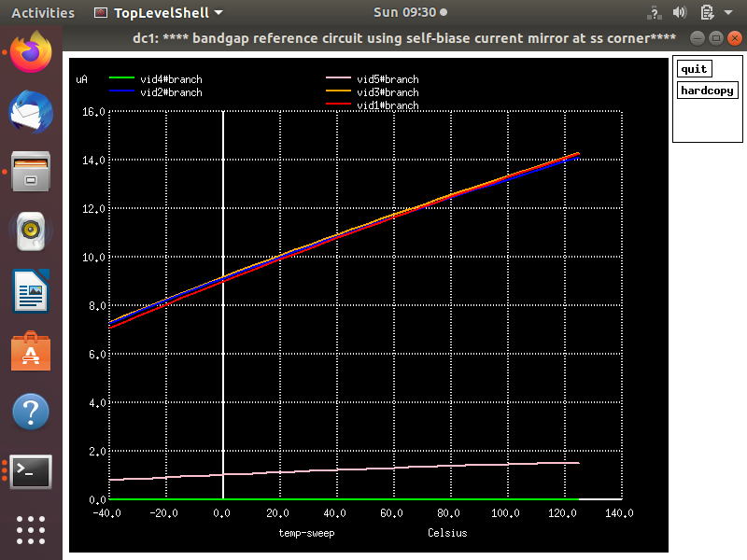Mute the system volume
This screenshot has height=560, width=747.
(679, 12)
